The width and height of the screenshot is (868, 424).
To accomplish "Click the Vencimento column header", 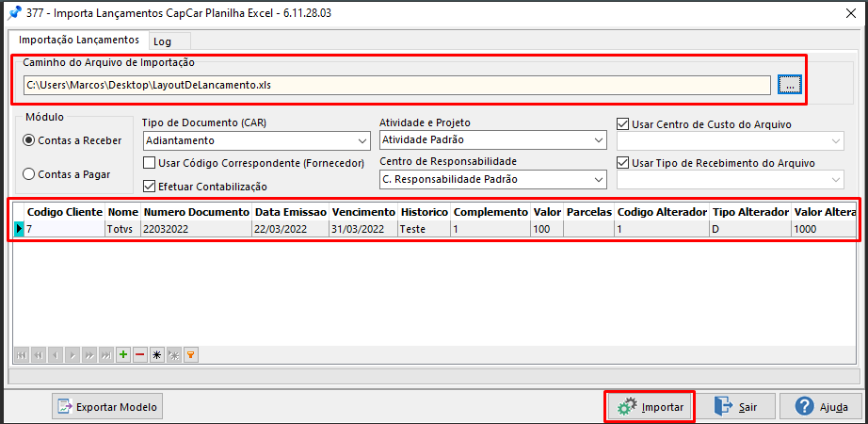I will (x=363, y=212).
